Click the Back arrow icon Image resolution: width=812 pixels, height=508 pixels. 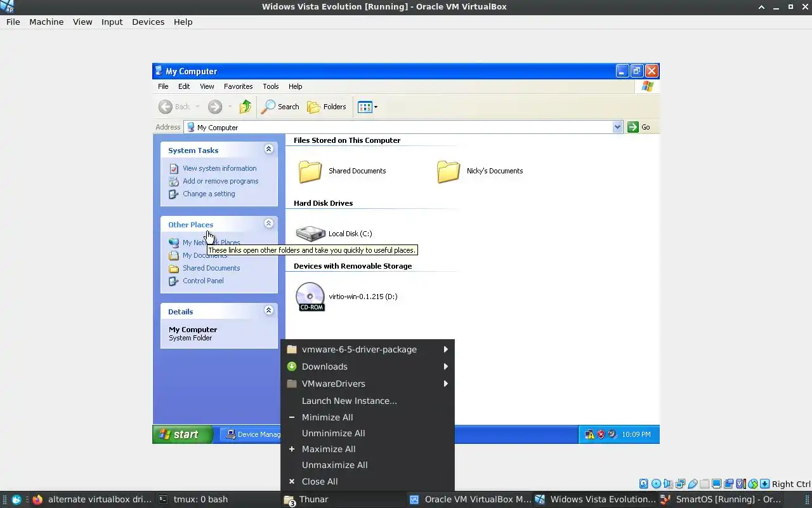166,107
